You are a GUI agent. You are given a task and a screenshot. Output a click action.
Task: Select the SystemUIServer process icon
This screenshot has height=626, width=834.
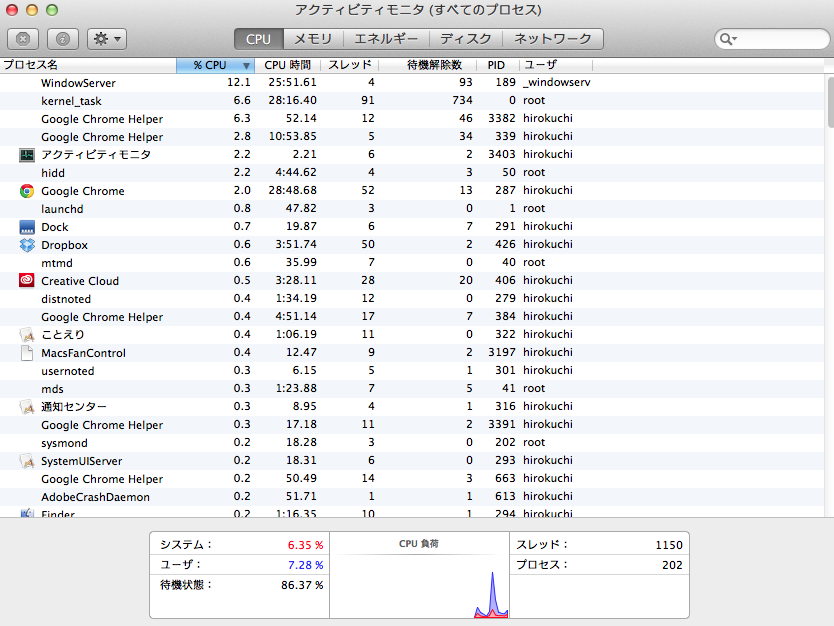point(27,461)
